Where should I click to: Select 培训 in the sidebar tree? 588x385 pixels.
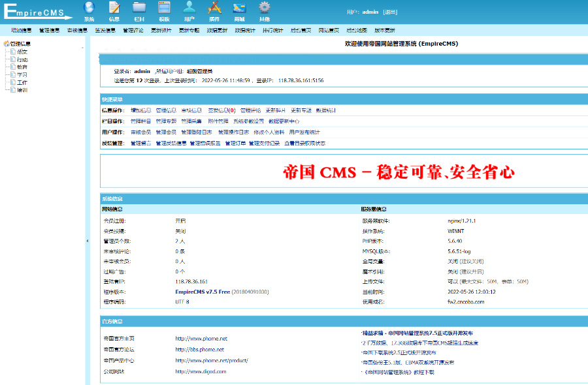point(22,90)
